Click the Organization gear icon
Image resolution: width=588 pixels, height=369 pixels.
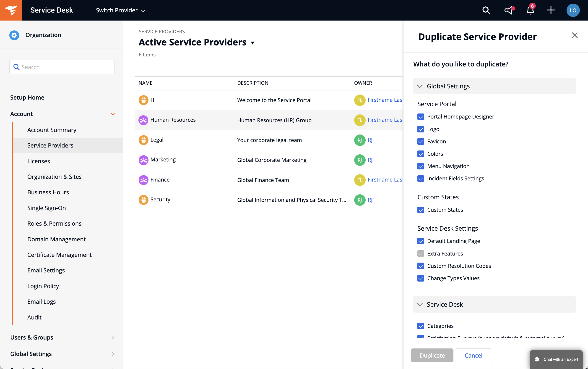[x=14, y=35]
